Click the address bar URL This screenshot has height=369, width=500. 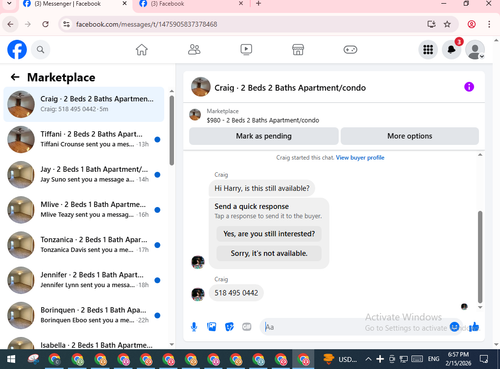pyautogui.click(x=147, y=24)
